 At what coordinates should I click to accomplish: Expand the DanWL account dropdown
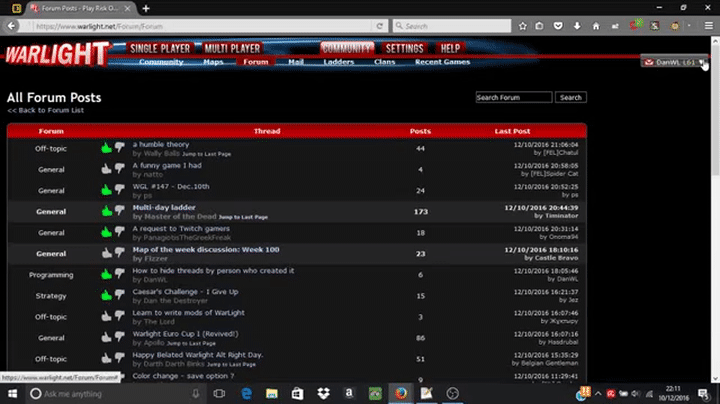(703, 62)
